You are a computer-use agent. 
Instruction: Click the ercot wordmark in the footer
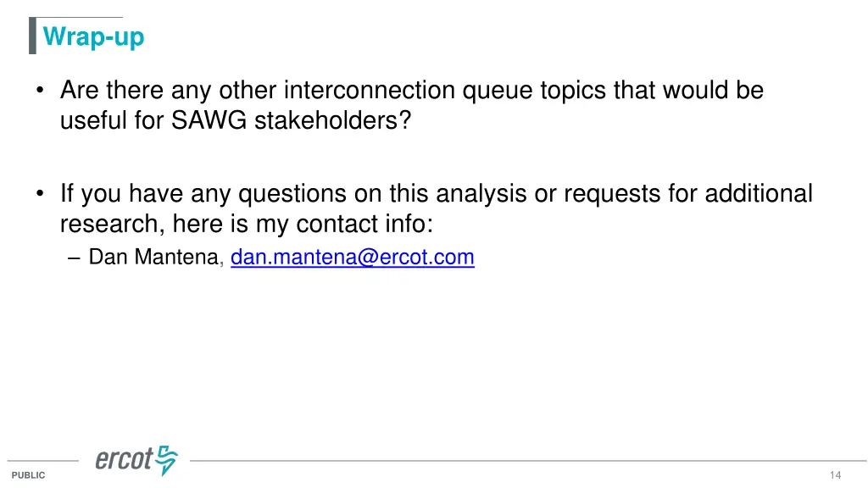pyautogui.click(x=124, y=459)
